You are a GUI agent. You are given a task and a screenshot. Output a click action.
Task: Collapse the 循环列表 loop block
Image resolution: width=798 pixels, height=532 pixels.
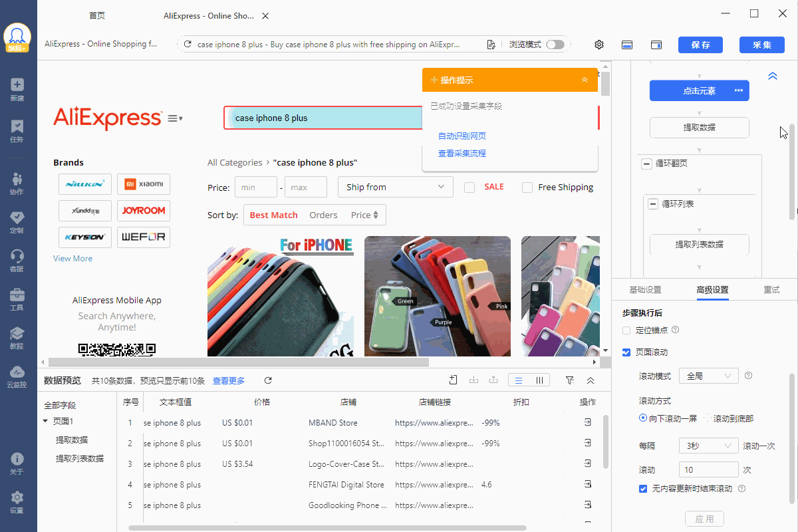(x=653, y=204)
